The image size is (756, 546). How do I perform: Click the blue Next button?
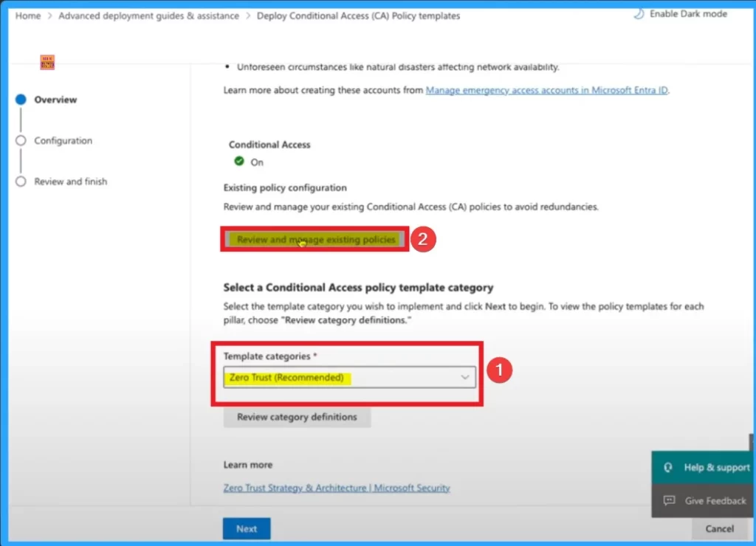pos(247,528)
